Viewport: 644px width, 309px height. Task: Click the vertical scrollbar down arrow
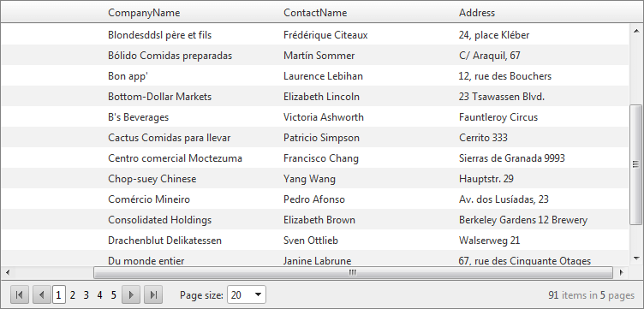636,258
